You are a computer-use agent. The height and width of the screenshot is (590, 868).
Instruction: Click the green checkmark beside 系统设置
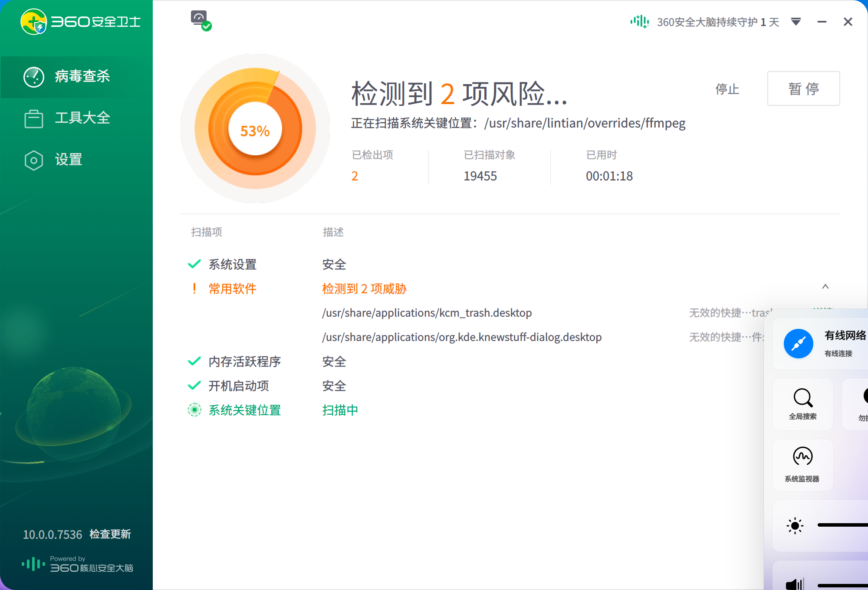194,264
